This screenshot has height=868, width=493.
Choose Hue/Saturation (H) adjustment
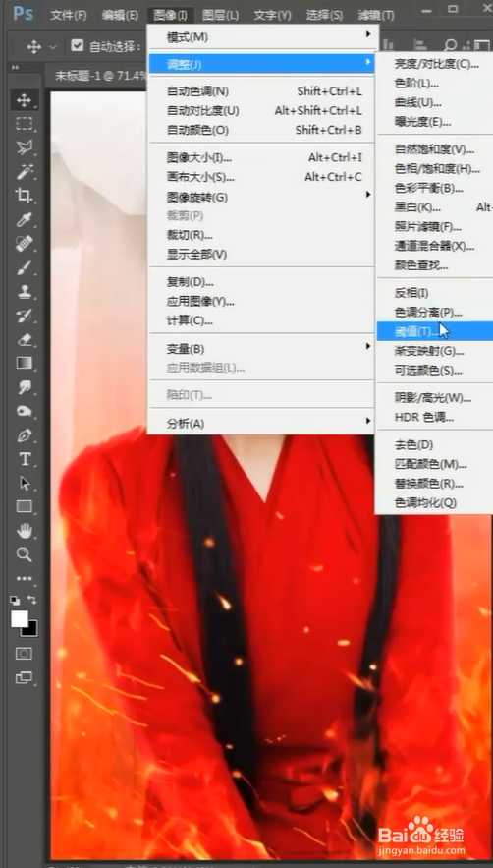point(435,169)
